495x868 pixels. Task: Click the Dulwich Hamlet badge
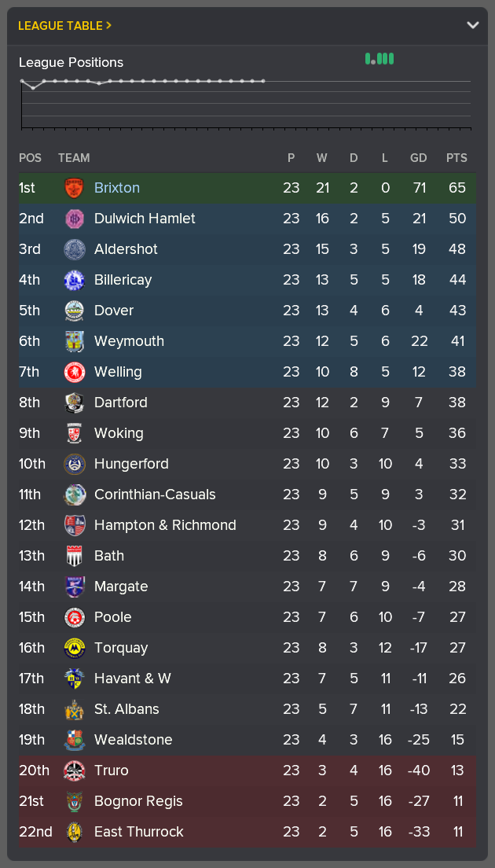point(76,219)
